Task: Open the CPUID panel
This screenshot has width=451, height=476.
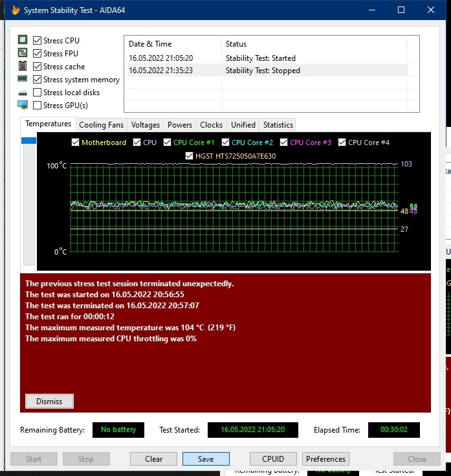Action: pos(273,459)
